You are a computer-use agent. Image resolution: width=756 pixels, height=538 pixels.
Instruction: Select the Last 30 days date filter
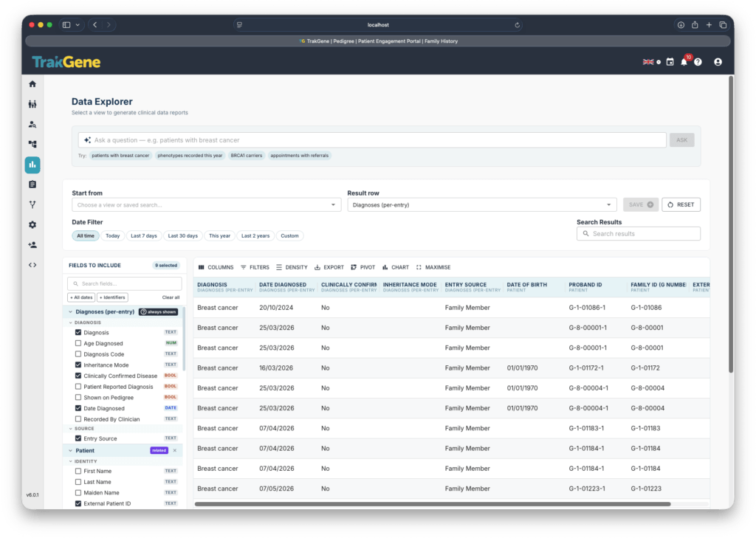point(183,235)
